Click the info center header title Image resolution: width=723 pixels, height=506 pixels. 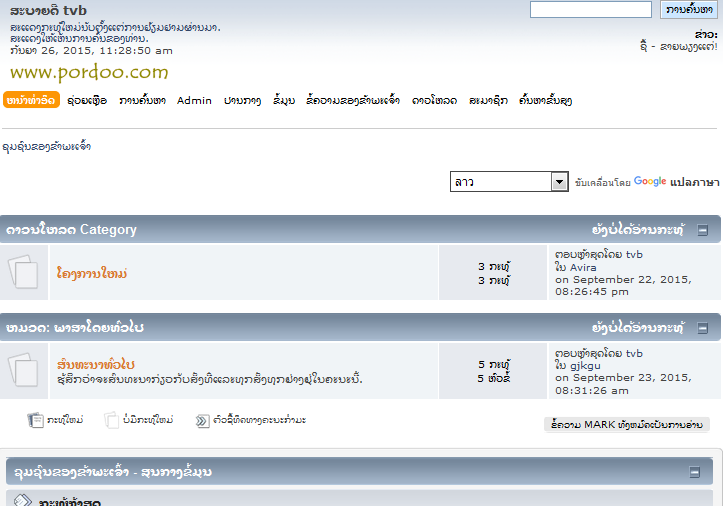point(113,472)
